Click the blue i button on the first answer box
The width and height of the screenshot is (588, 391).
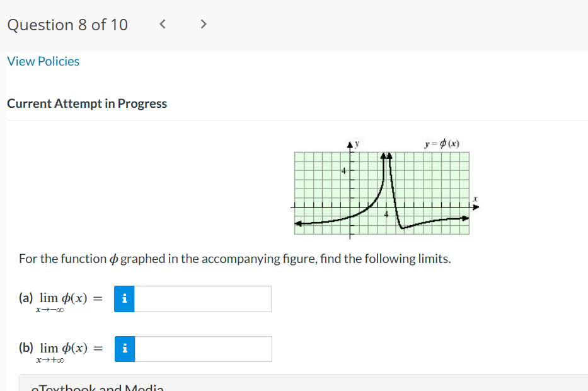tap(124, 298)
